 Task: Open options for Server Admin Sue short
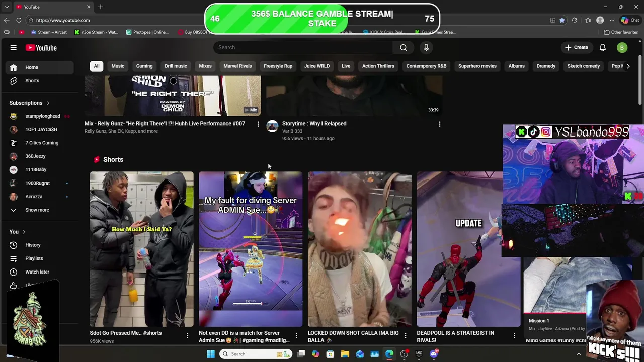[296, 335]
